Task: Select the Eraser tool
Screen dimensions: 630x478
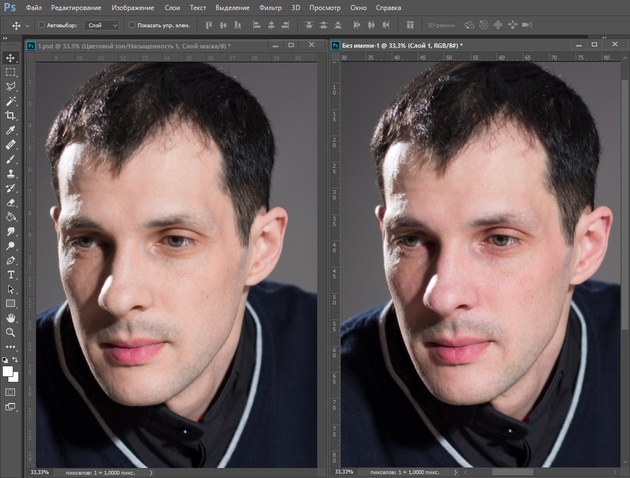Action: pos(10,203)
